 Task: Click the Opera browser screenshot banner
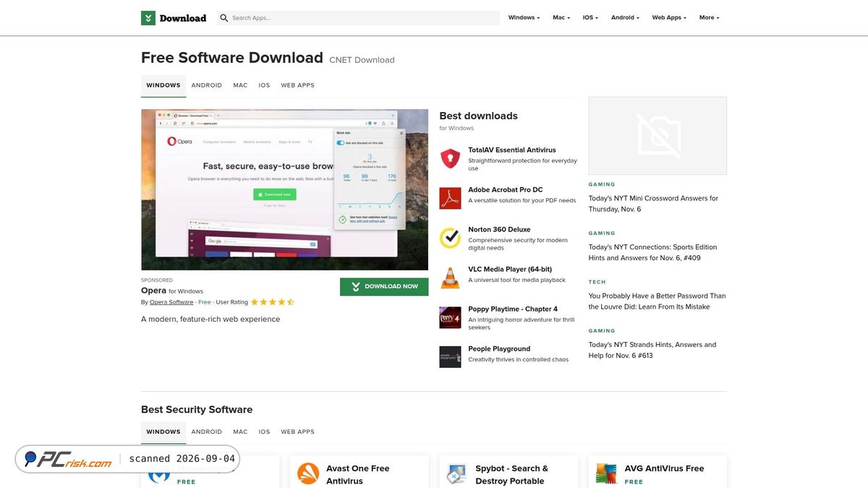(x=284, y=189)
